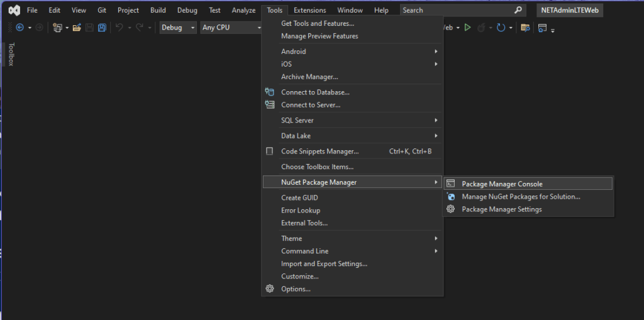Screen dimensions: 644x320
Task: Open the Window menu
Action: [350, 10]
